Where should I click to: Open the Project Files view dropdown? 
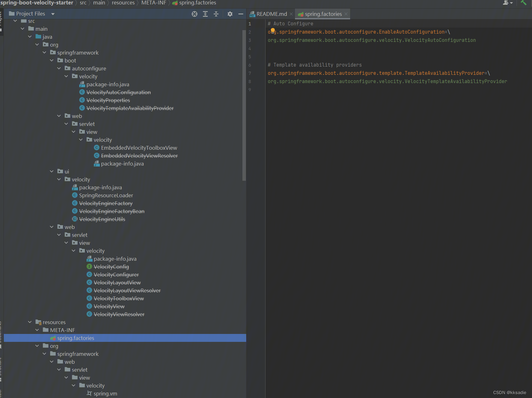53,14
